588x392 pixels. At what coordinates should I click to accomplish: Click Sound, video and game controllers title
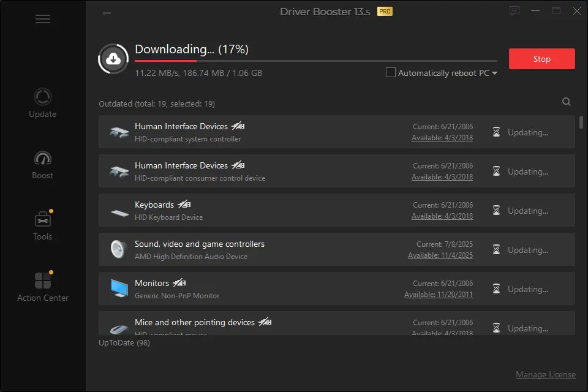(x=200, y=244)
